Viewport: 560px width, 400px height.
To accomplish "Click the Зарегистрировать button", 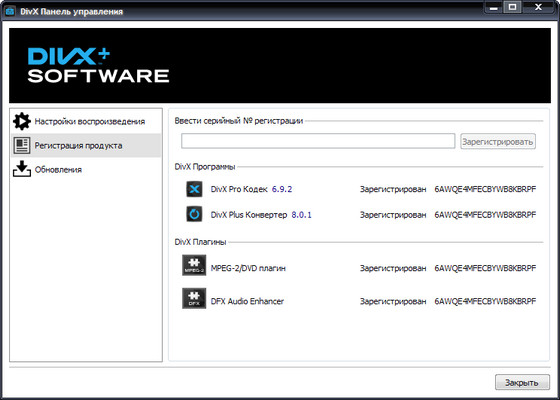I will click(498, 141).
